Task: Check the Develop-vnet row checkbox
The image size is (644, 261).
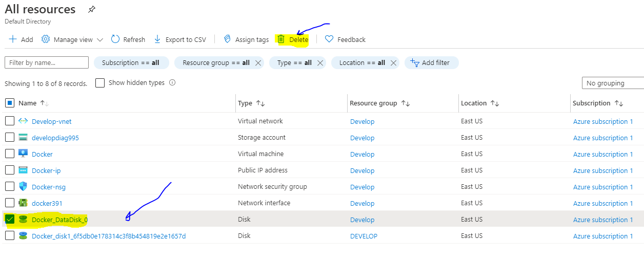Action: [x=10, y=121]
